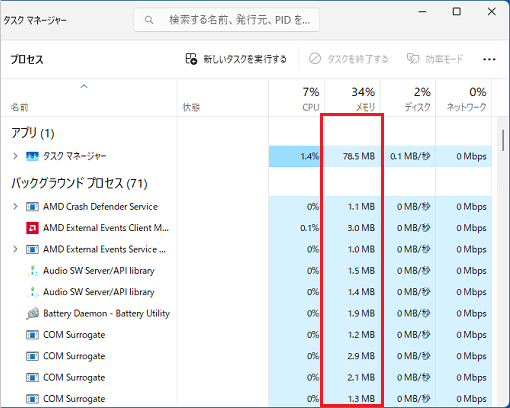Viewport: 510px width, 408px height.
Task: Focus the search box for name, publisher, PID
Action: pyautogui.click(x=226, y=20)
